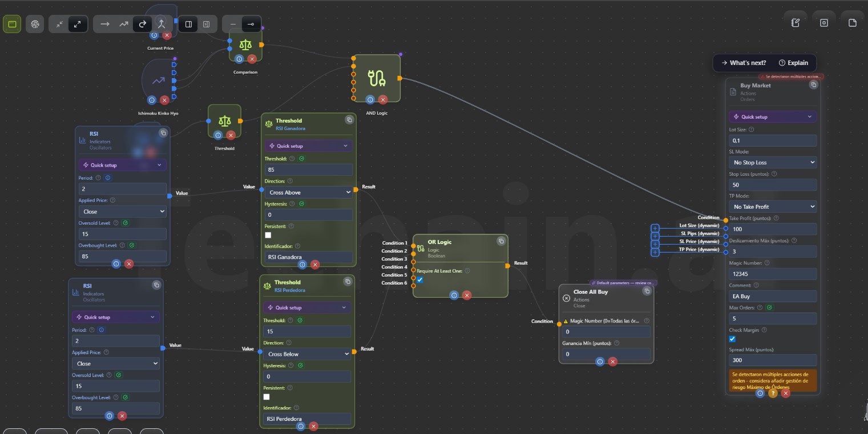This screenshot has width=868, height=434.
Task: Open the notebook with pencil icon
Action: click(x=796, y=23)
